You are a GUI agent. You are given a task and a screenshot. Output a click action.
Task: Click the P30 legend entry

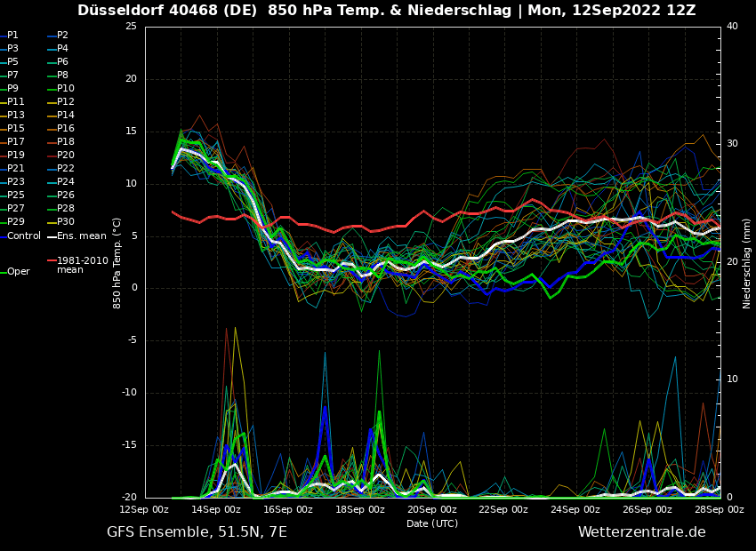(66, 221)
